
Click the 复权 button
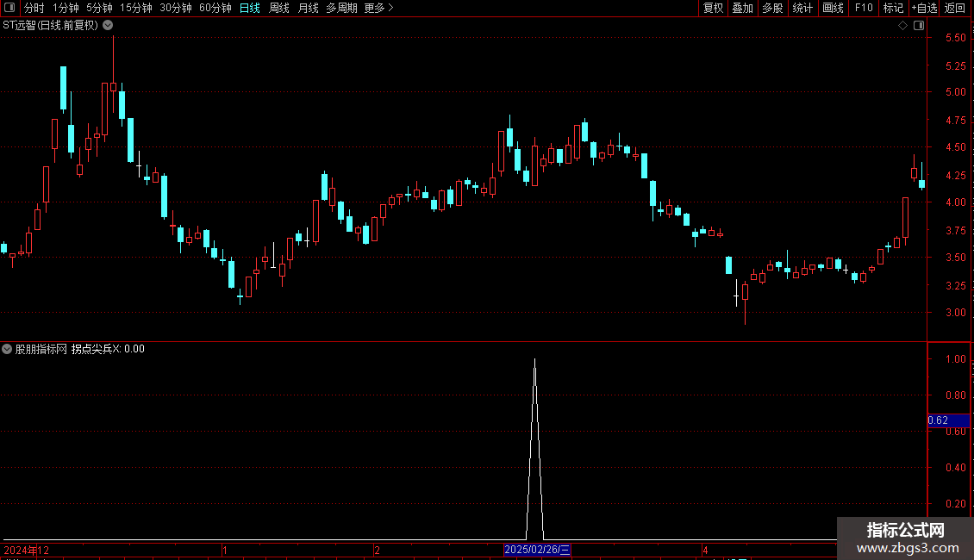(x=713, y=8)
